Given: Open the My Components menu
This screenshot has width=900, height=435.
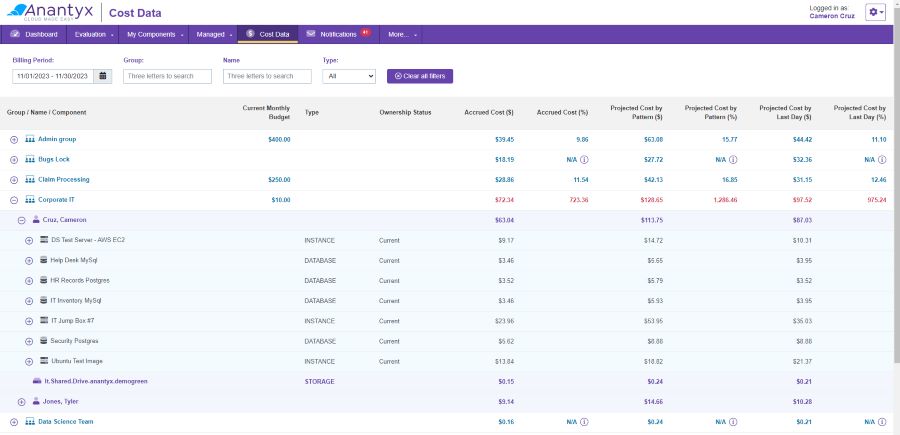Looking at the screenshot, I should point(154,34).
